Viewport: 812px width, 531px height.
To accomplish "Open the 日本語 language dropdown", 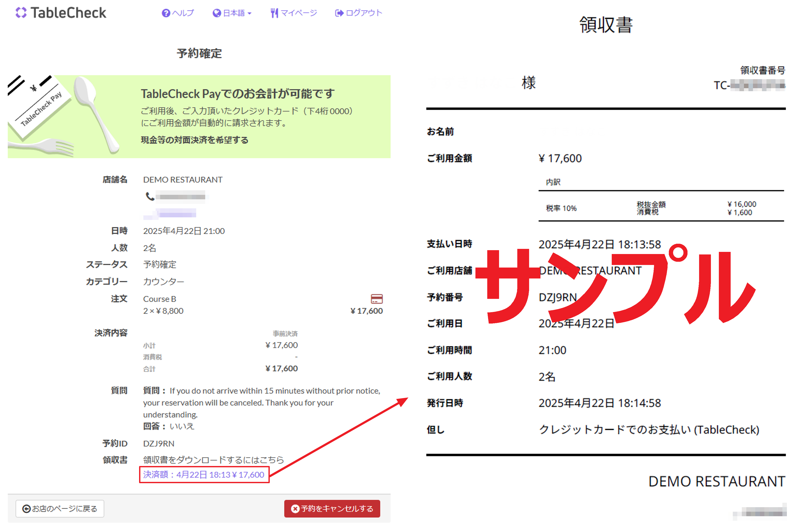I will [x=232, y=13].
